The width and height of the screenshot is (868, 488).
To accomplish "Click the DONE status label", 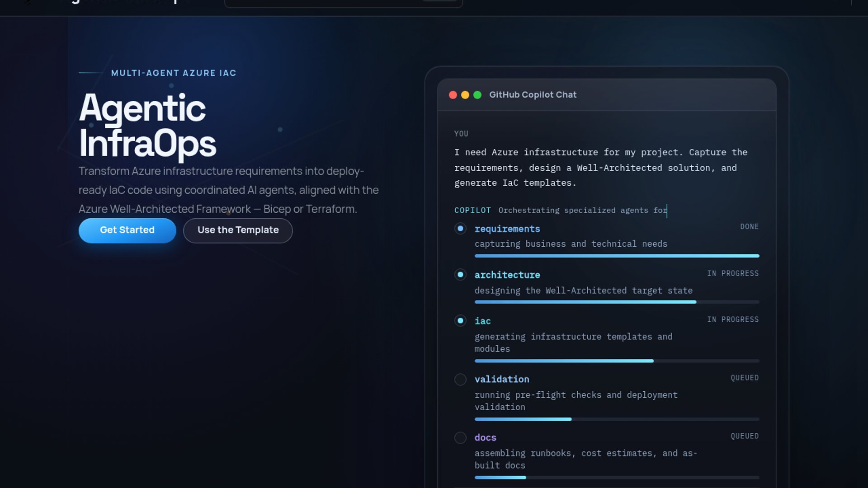I will 749,227.
